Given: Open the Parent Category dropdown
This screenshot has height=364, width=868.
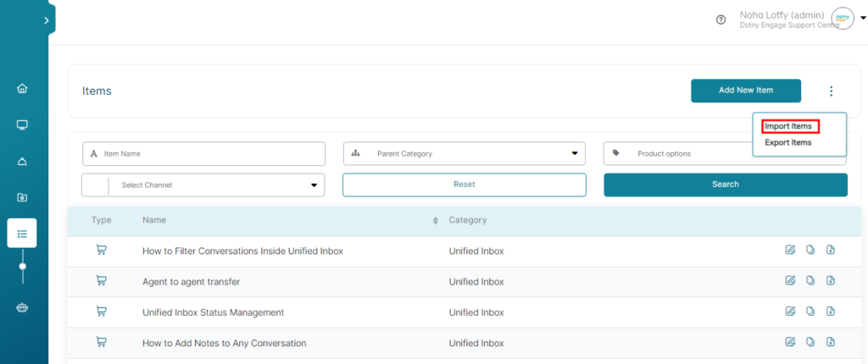Looking at the screenshot, I should pyautogui.click(x=465, y=154).
